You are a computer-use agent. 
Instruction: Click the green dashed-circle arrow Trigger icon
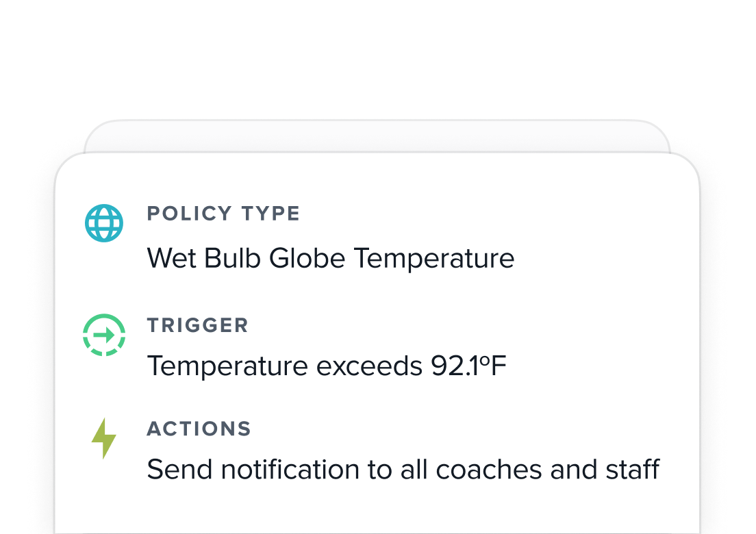tap(104, 335)
